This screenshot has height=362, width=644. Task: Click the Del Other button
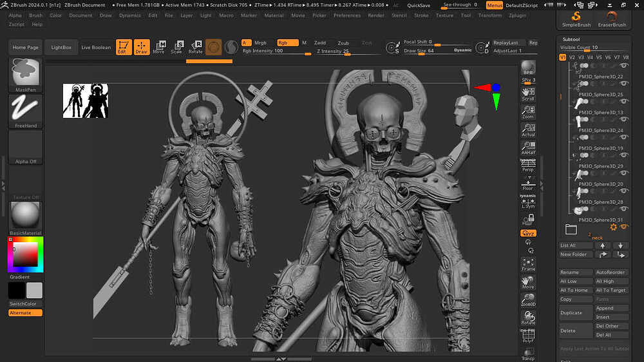[612, 327]
